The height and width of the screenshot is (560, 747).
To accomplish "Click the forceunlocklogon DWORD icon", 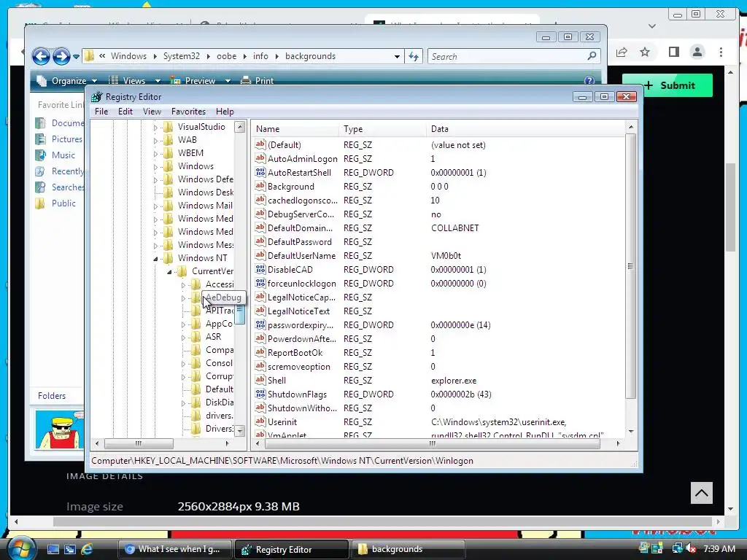I will coord(260,284).
